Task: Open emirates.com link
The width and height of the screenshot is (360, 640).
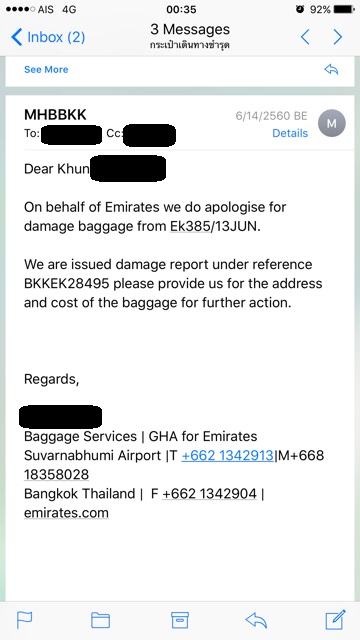Action: point(66,513)
